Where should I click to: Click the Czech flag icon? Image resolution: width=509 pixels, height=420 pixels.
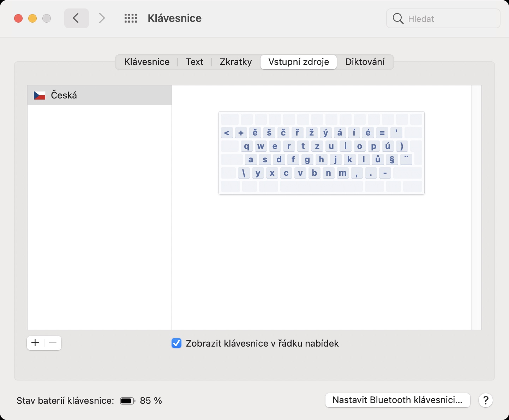[x=40, y=95]
